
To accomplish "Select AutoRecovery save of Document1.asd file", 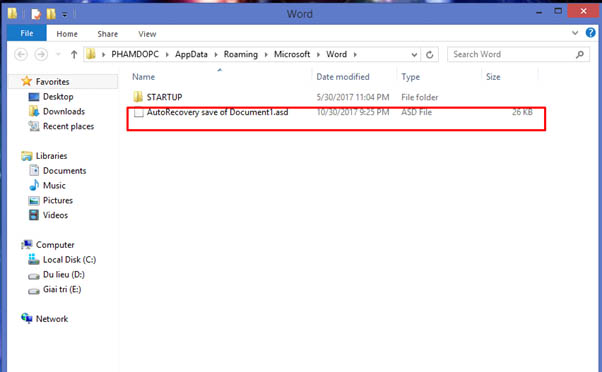I will (217, 112).
